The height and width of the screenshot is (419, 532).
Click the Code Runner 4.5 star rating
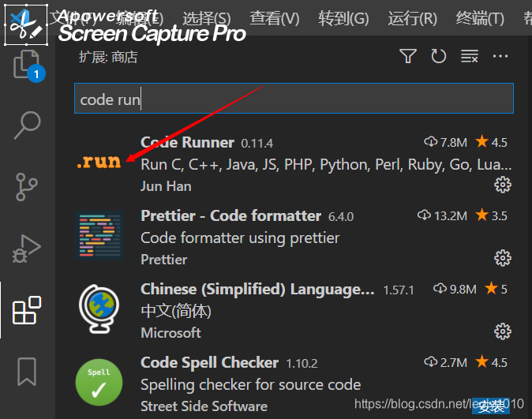[491, 142]
